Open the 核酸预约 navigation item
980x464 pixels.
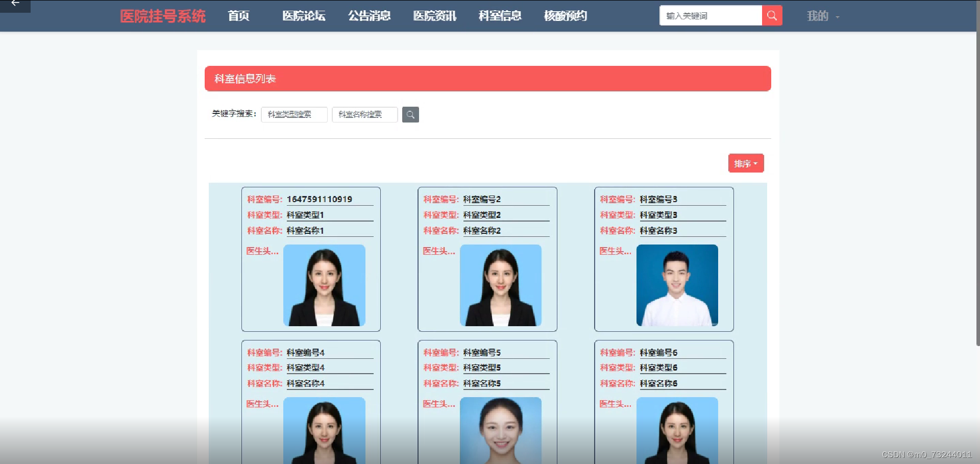point(565,16)
